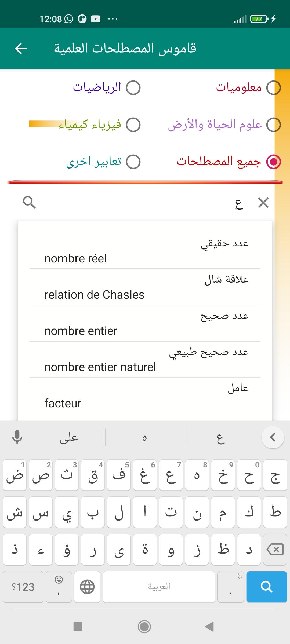Choose the relation de Chasles suggestion
The image size is (290, 644).
(x=145, y=287)
